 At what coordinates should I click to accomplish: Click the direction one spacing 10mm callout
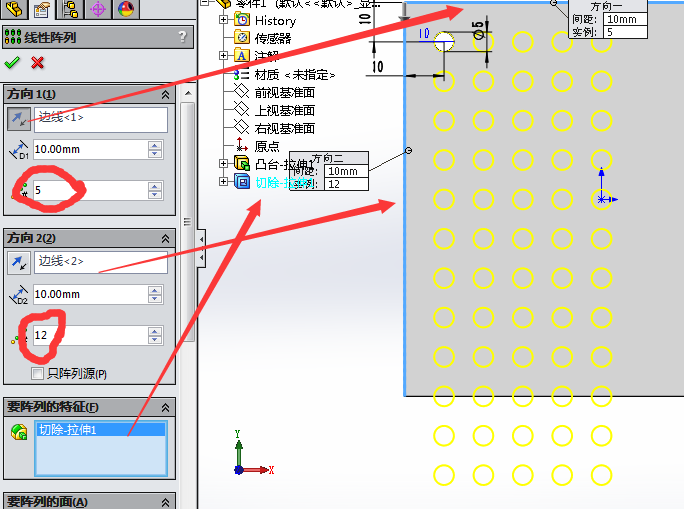[x=625, y=19]
